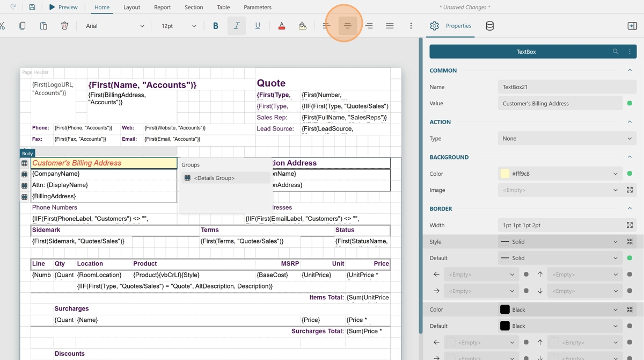Click the Paste clipboard icon
The image size is (644, 360).
click(x=43, y=26)
